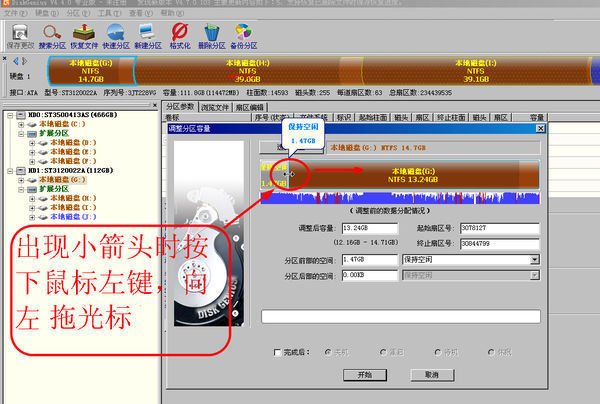The width and height of the screenshot is (600, 404).
Task: Click extended partition icon under HD0
Action: (32, 134)
